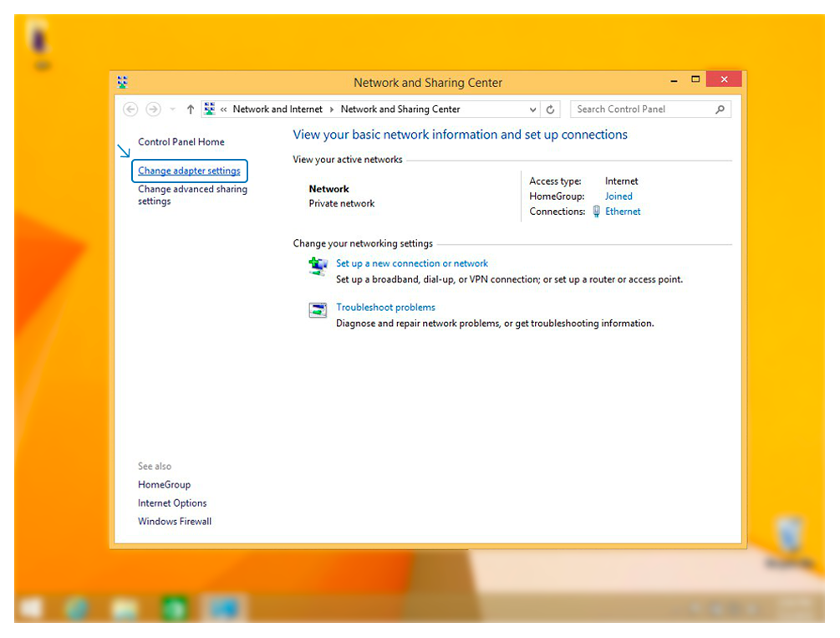
Task: Refresh the Network and Sharing Center page
Action: click(x=550, y=110)
